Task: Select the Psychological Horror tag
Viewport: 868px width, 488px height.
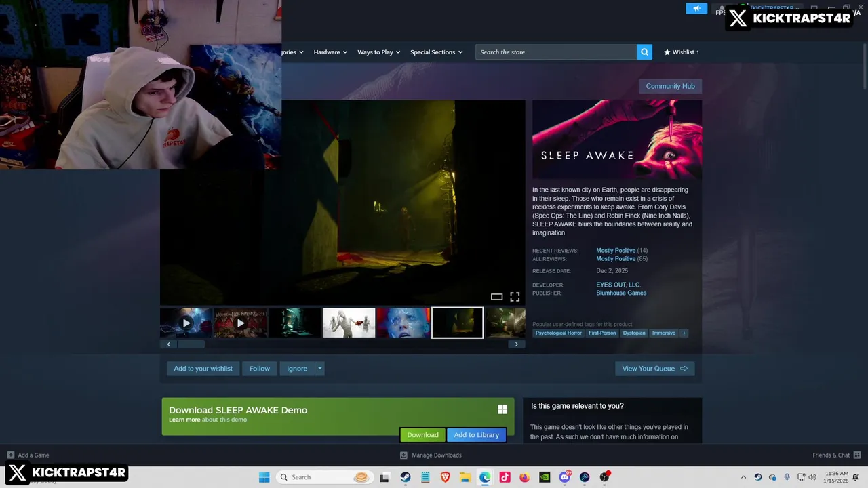Action: click(558, 333)
